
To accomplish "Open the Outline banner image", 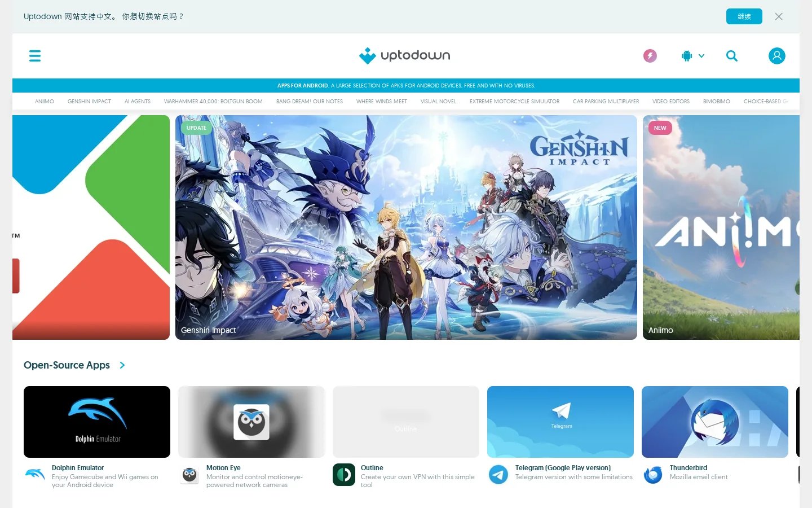I will [406, 422].
